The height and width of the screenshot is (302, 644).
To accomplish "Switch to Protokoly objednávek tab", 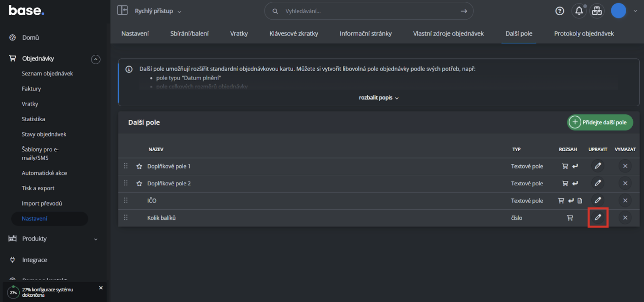I will (x=584, y=33).
